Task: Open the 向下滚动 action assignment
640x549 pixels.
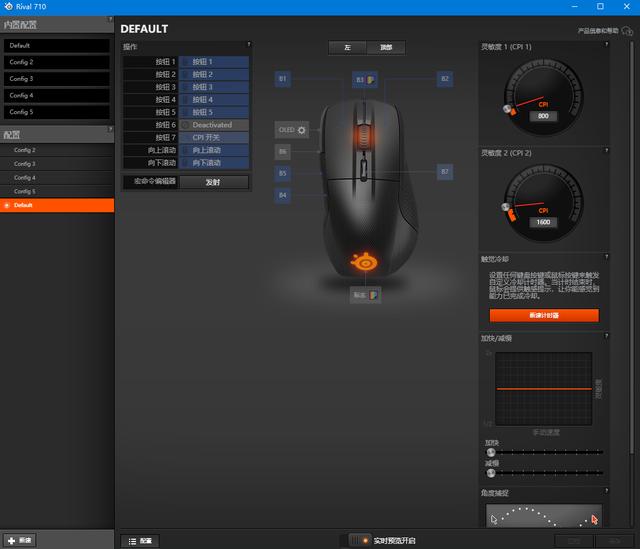Action: (x=214, y=163)
